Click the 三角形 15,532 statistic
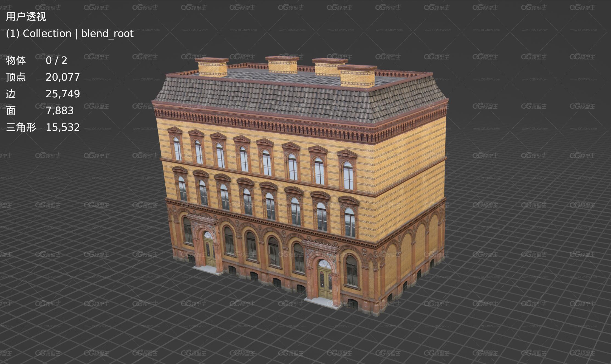 [43, 127]
